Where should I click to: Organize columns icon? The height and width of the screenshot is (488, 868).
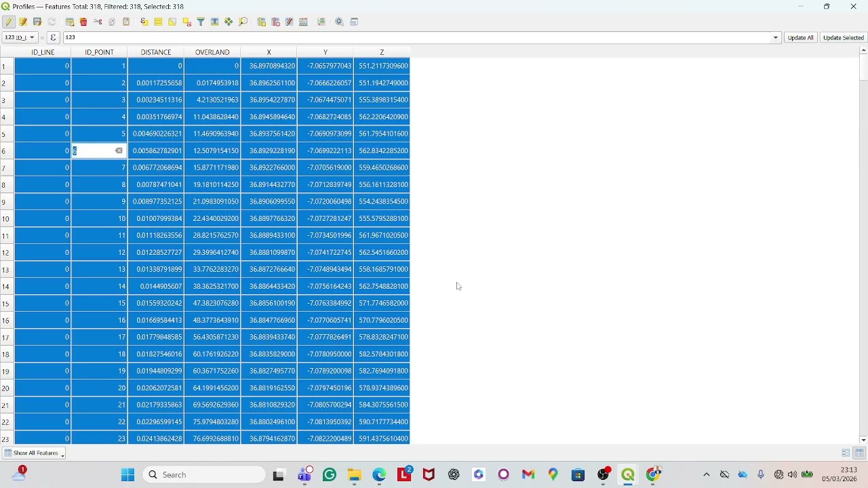(290, 22)
